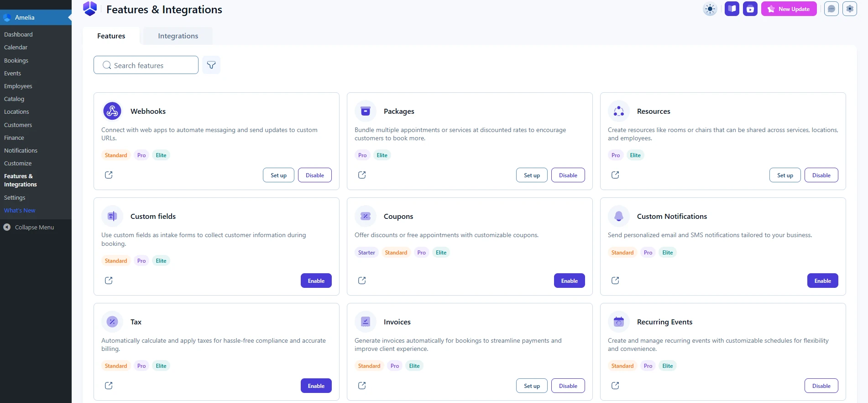The image size is (868, 403).
Task: Enable the Tax feature
Action: point(316,386)
